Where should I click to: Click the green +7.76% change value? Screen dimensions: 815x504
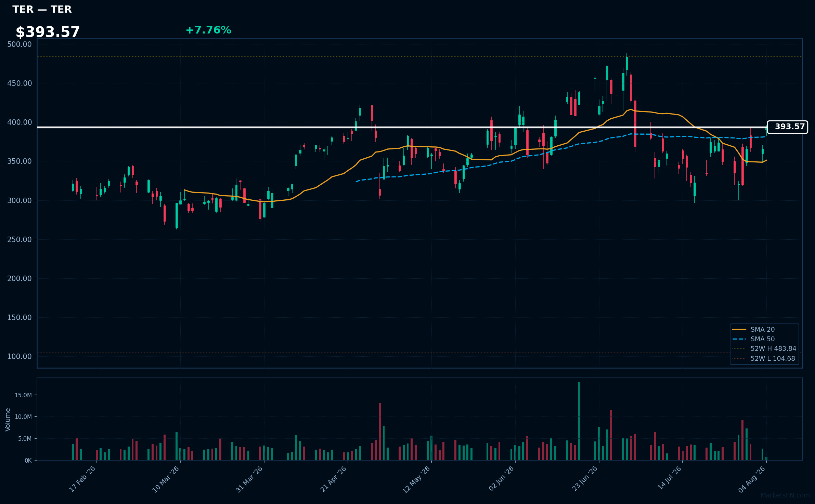click(208, 30)
